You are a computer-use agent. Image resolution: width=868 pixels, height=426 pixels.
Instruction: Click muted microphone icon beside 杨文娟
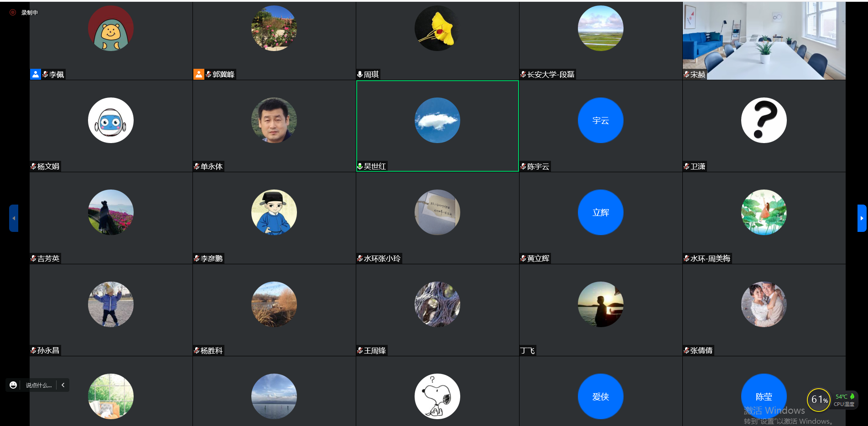point(33,166)
